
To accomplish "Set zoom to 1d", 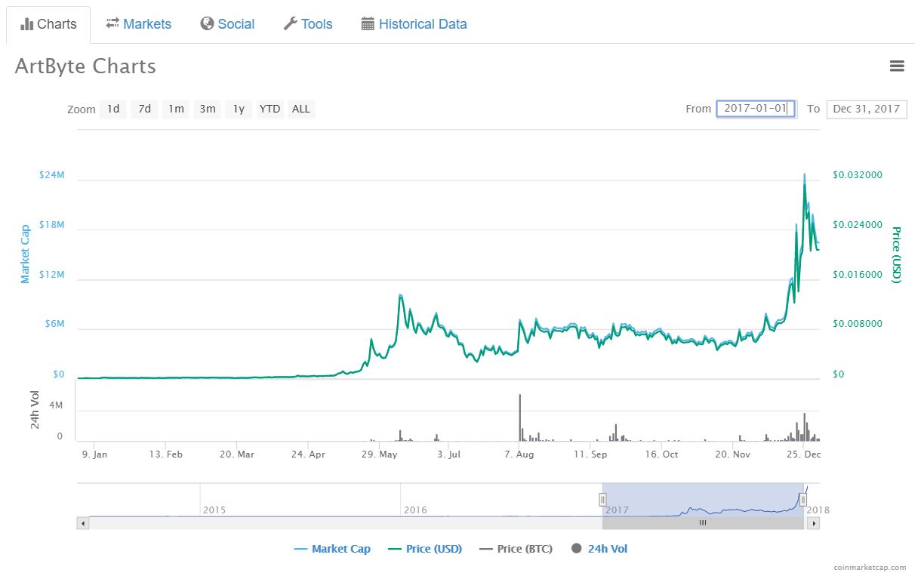I will point(113,109).
